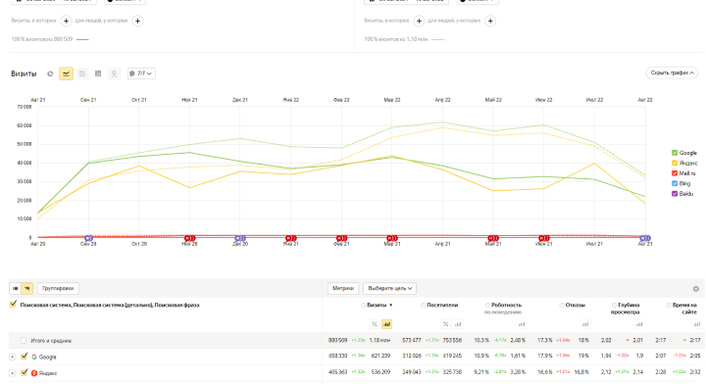Open chart note marker at Дек 20
Viewport: 706px width, 384px height.
240,238
